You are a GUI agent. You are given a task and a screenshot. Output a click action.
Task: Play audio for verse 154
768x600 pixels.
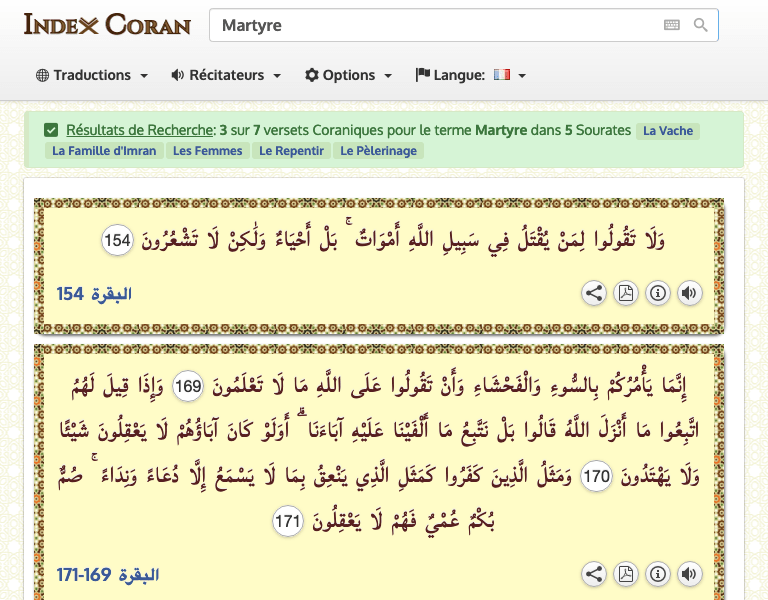(690, 293)
